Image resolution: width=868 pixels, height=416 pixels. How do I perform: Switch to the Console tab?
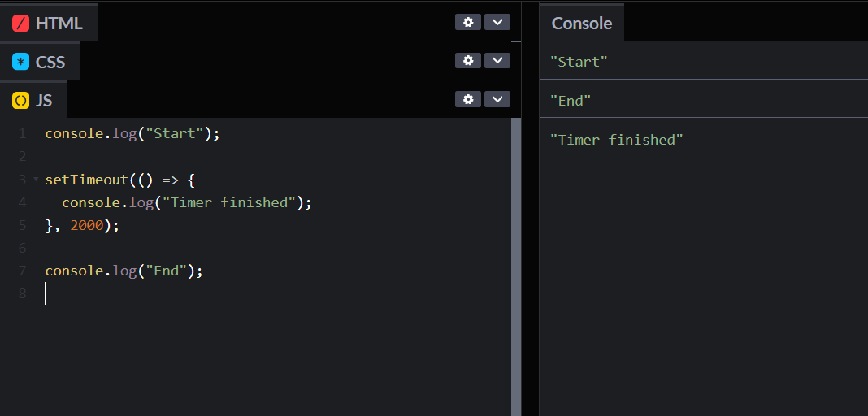[x=581, y=23]
